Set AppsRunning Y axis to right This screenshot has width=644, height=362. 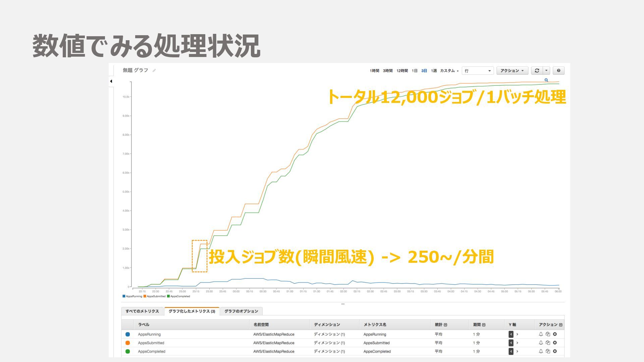517,334
